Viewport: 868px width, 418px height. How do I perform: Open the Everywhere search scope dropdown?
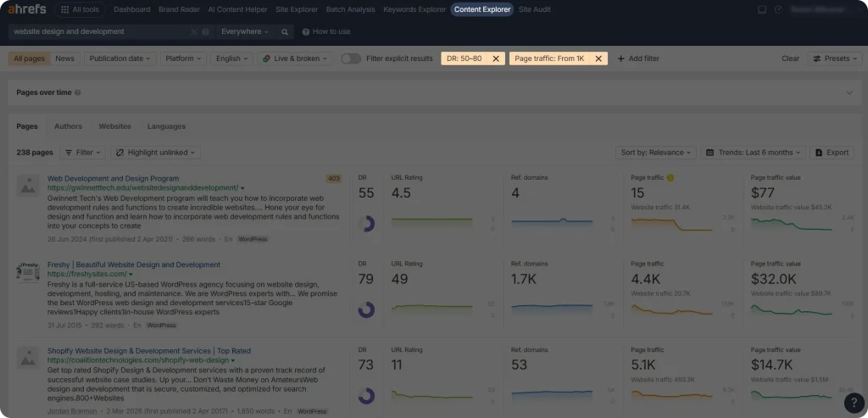coord(245,31)
